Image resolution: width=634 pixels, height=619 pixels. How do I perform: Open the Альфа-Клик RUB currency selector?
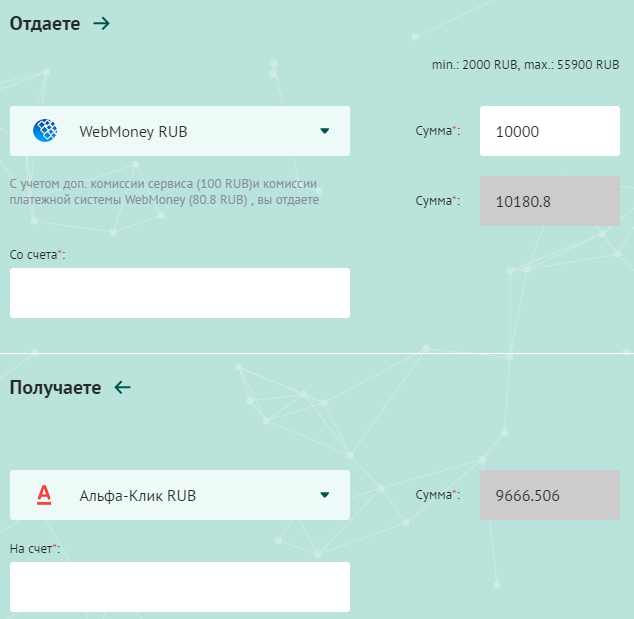pos(180,495)
